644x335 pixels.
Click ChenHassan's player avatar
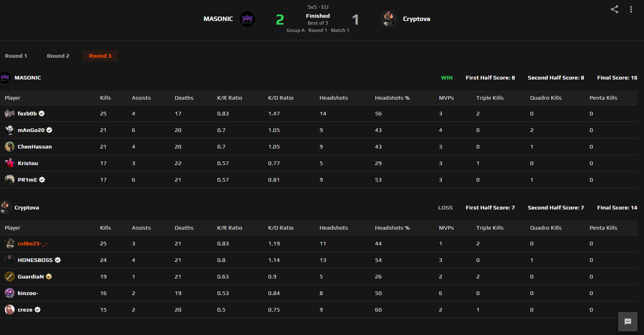pyautogui.click(x=10, y=147)
